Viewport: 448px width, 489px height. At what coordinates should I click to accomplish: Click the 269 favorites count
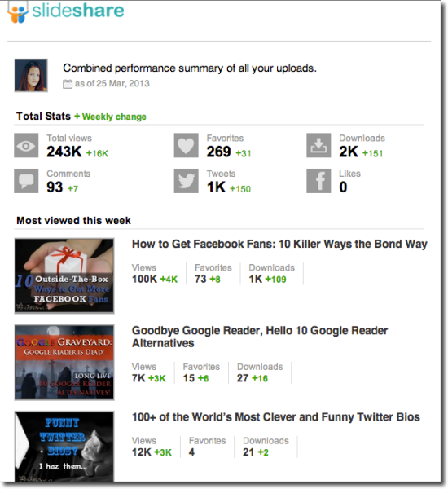(218, 152)
